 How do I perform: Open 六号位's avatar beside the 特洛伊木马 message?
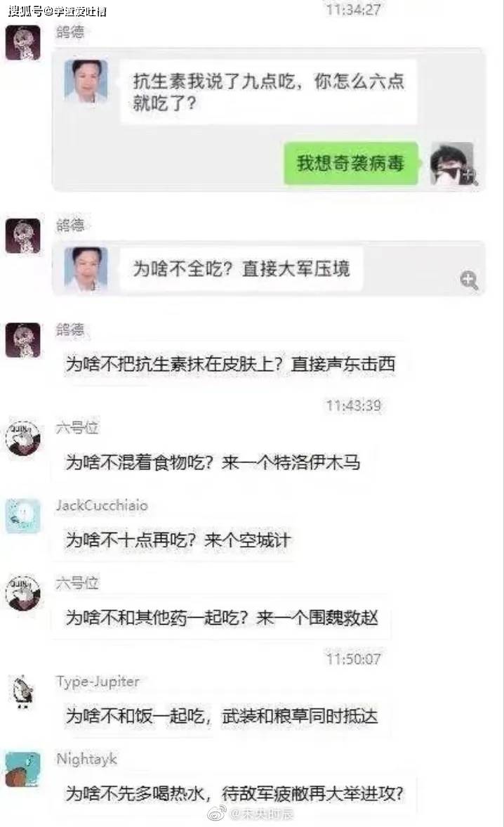pos(22,438)
